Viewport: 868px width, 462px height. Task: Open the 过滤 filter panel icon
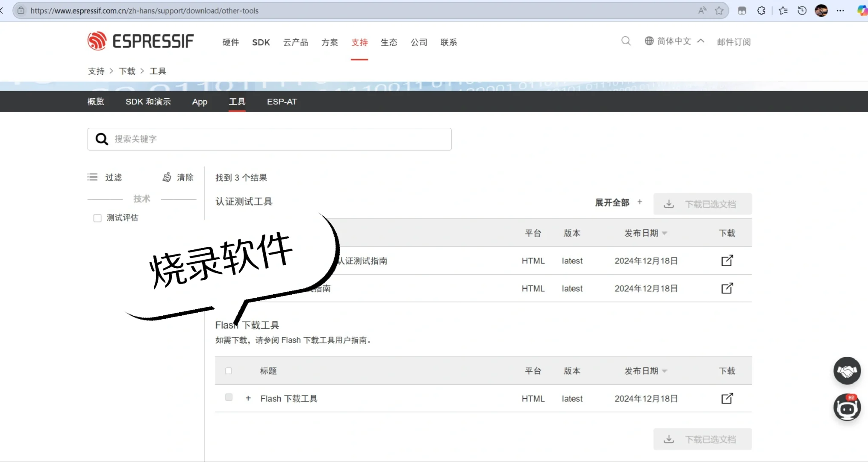point(92,177)
